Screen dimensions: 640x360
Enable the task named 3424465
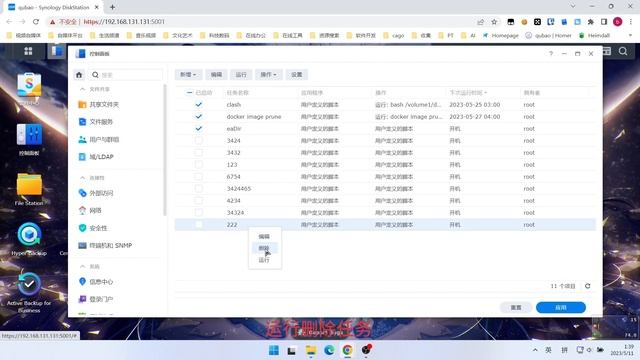[199, 189]
